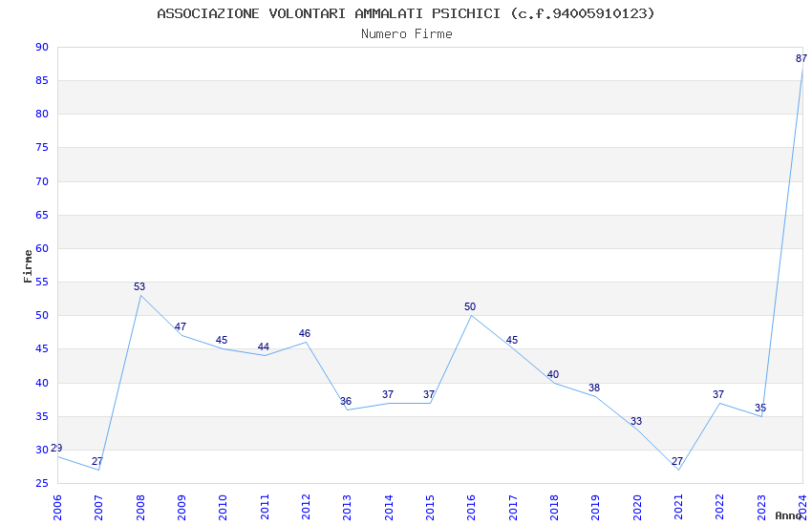This screenshot has width=812, height=525.
Task: Click the 38 data label at 2019
Action: point(594,388)
